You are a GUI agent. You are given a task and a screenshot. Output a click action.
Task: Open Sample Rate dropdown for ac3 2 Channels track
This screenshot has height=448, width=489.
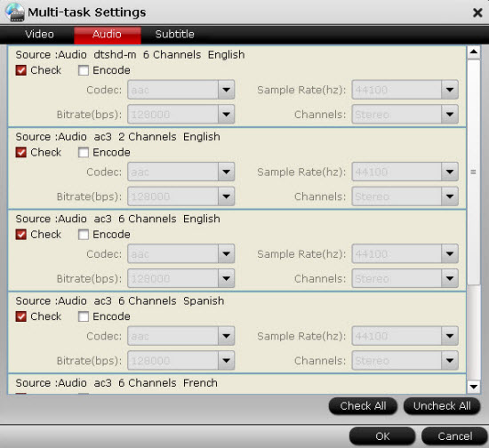pos(449,172)
